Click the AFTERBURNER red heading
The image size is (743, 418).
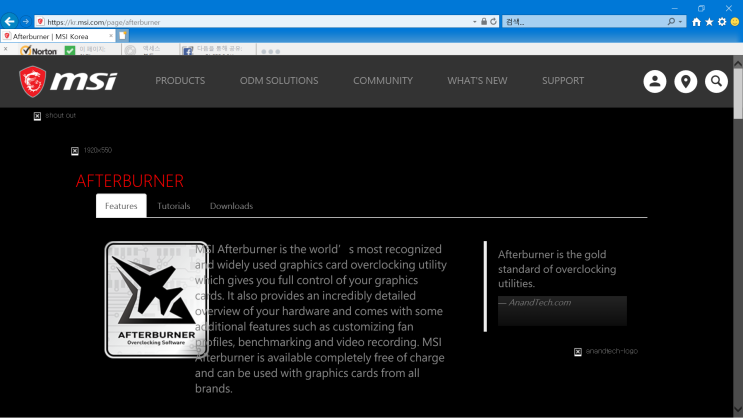[x=130, y=181]
